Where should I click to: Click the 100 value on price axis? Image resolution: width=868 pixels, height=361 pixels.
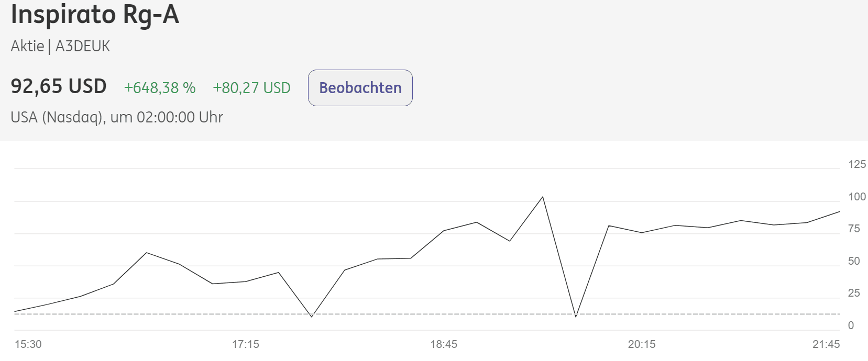pyautogui.click(x=857, y=197)
